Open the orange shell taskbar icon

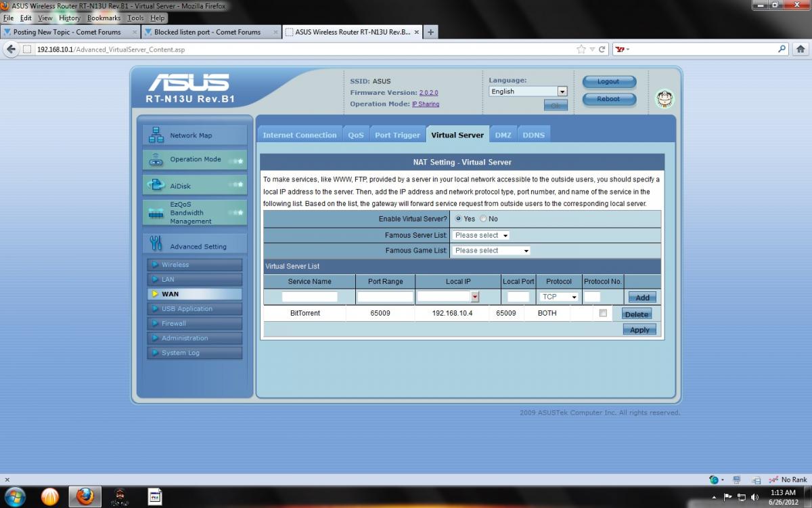pyautogui.click(x=50, y=496)
